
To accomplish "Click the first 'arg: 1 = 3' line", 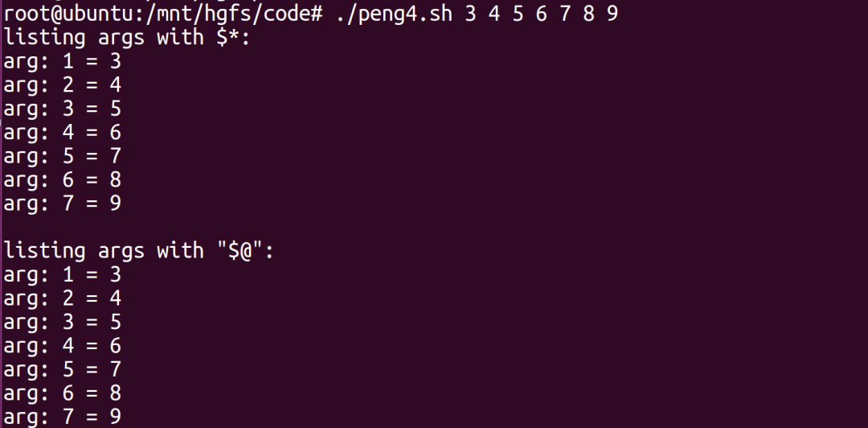I will (62, 61).
